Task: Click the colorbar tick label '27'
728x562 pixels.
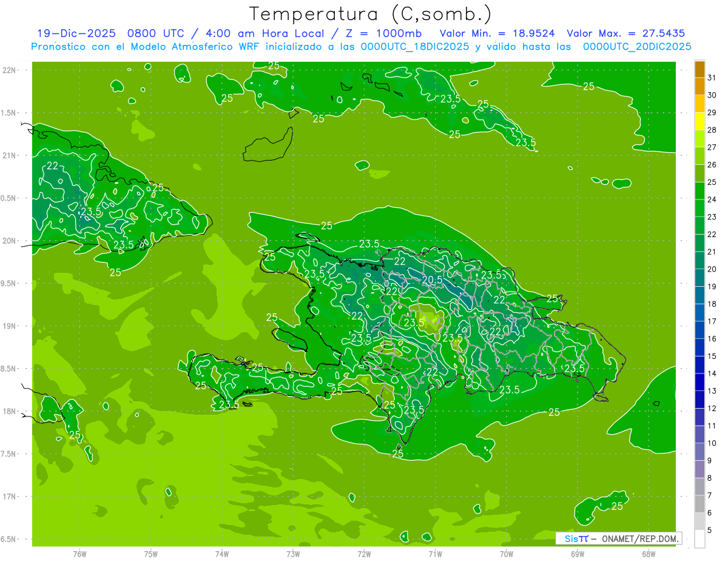Action: [x=712, y=147]
